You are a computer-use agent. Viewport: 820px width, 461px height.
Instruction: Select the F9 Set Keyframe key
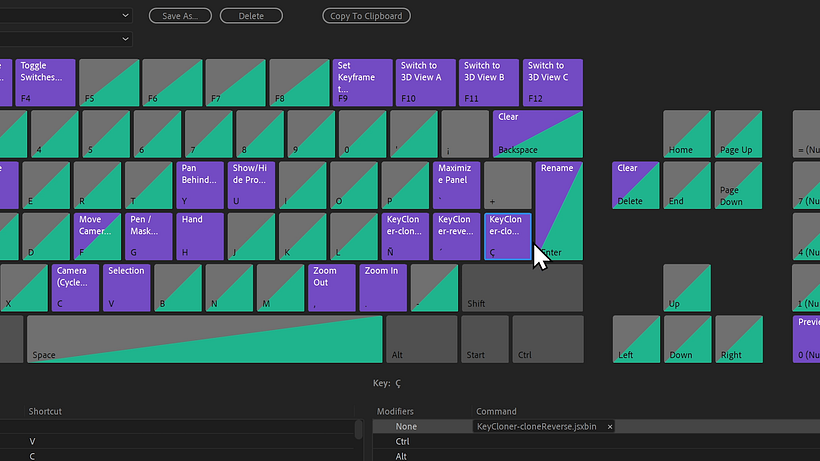tap(363, 83)
